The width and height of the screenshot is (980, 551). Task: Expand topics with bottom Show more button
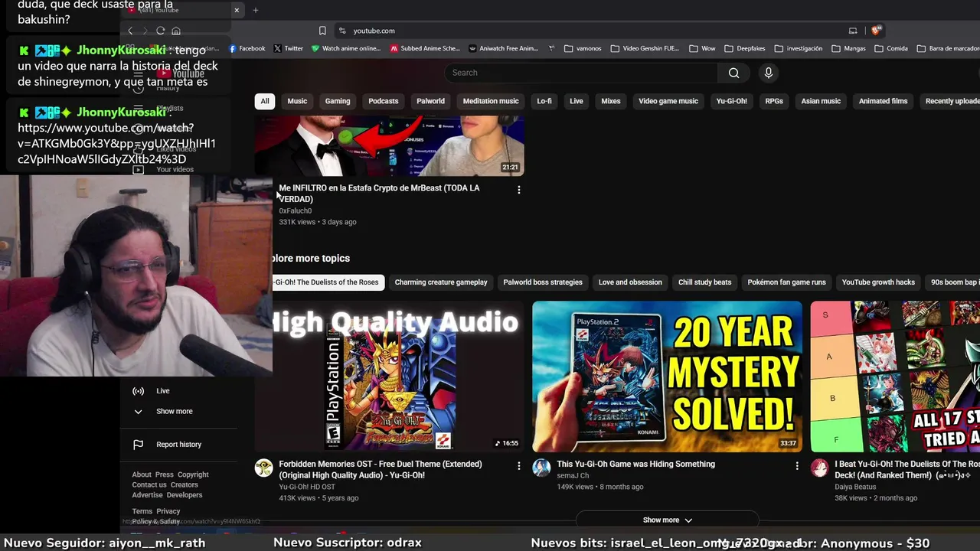click(667, 520)
